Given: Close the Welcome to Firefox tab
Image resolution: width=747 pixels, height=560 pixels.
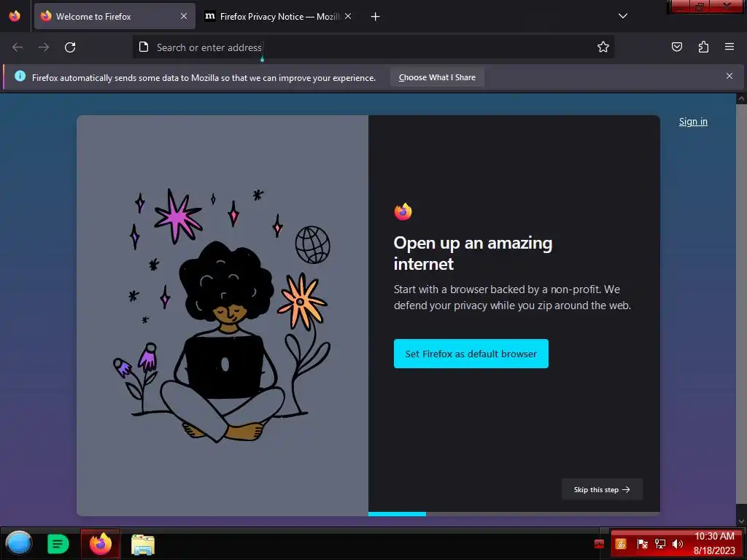Looking at the screenshot, I should [184, 16].
